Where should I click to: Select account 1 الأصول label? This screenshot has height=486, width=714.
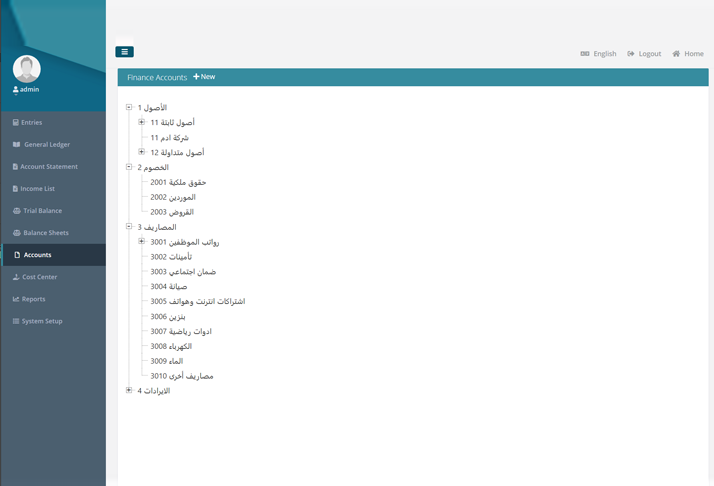click(153, 107)
